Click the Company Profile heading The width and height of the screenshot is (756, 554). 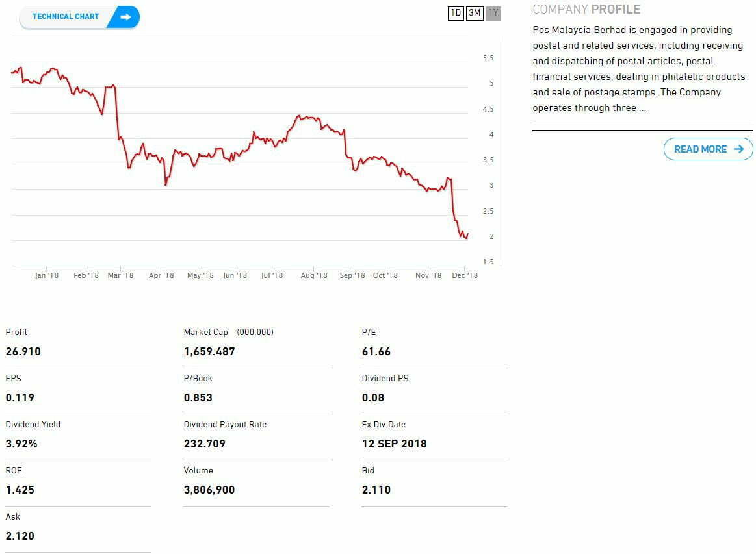tap(586, 10)
